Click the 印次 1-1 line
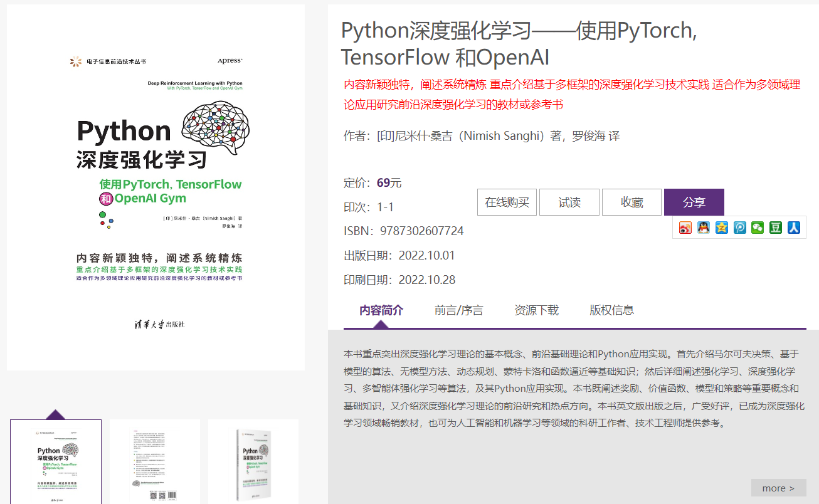819x504 pixels. [x=369, y=207]
